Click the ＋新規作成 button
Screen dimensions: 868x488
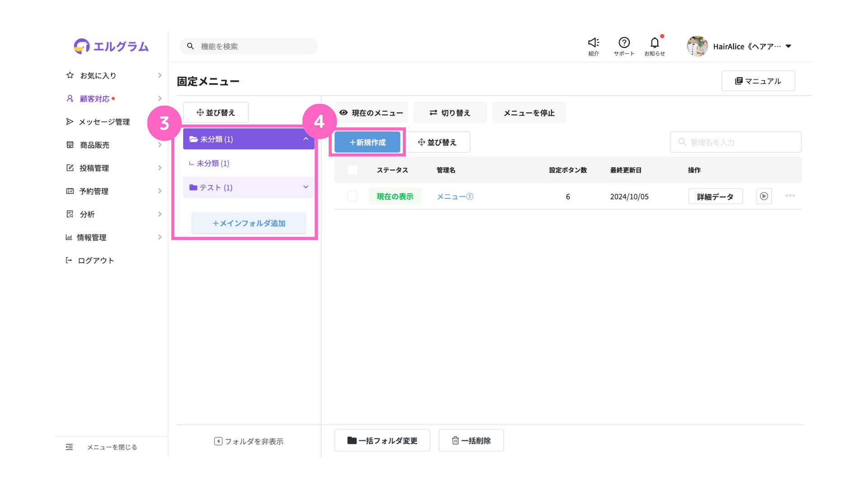coord(367,142)
